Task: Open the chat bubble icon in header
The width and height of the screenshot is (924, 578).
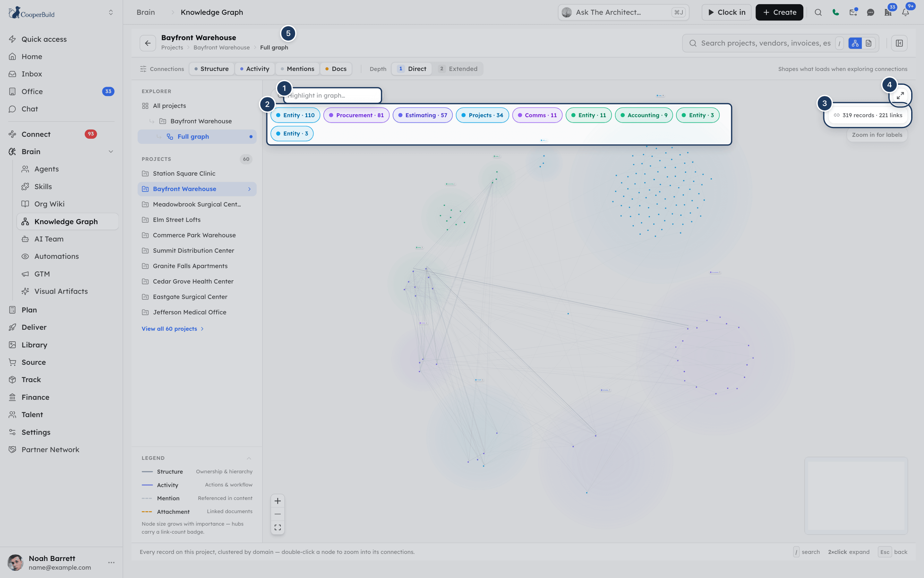Action: click(x=870, y=12)
